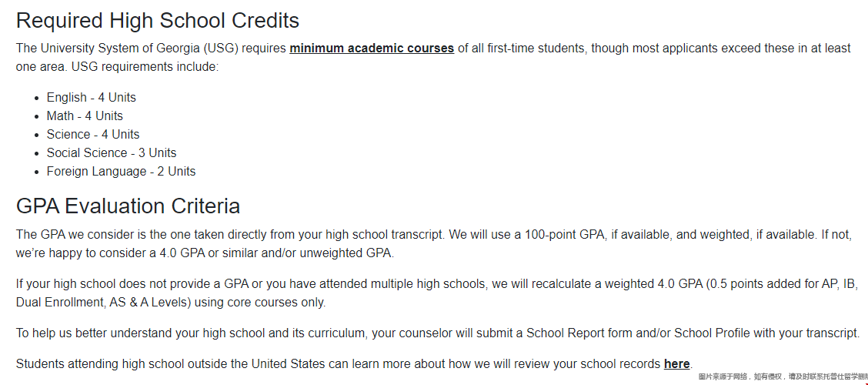The width and height of the screenshot is (868, 385).
Task: Click the 'USG requirements include:' line
Action: 118,66
